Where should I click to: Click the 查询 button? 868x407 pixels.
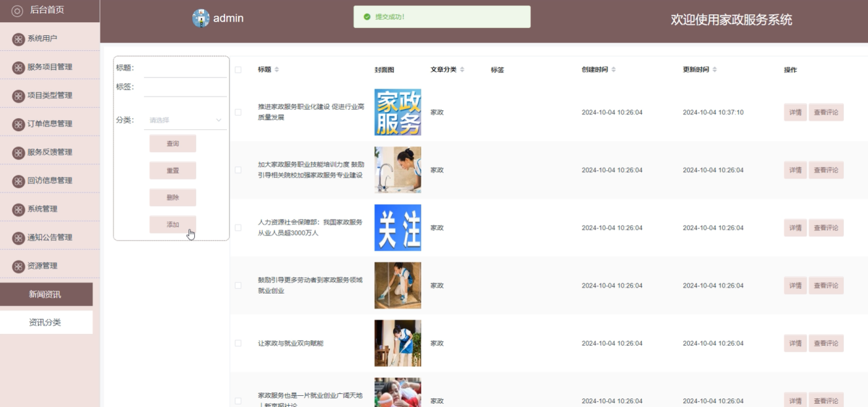tap(173, 143)
